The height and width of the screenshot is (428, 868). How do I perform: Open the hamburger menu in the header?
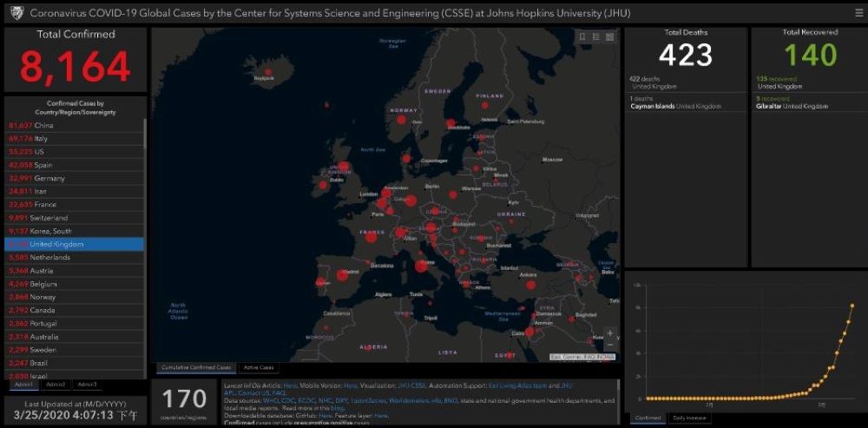(x=858, y=13)
